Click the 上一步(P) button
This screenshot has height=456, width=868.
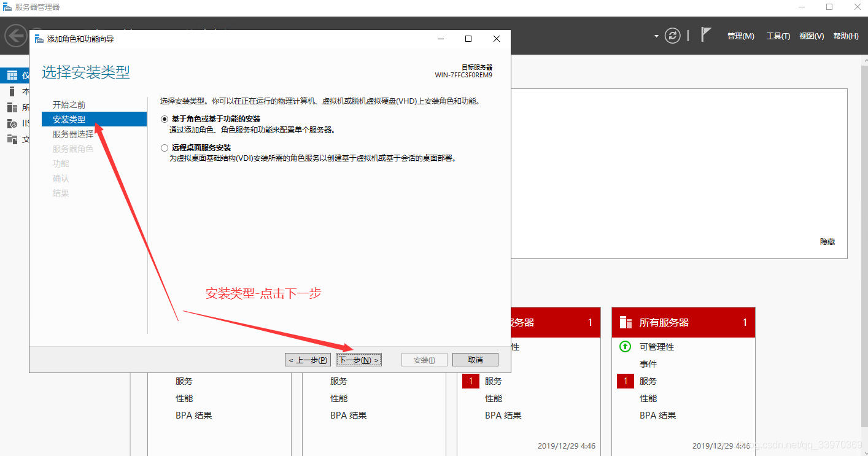[x=308, y=360]
